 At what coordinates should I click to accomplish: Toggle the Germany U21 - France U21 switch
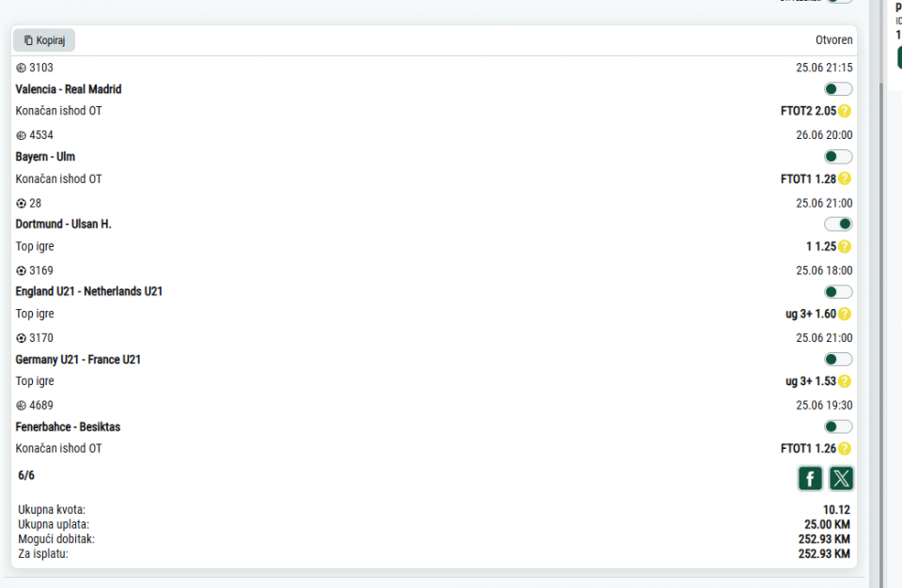(x=838, y=360)
